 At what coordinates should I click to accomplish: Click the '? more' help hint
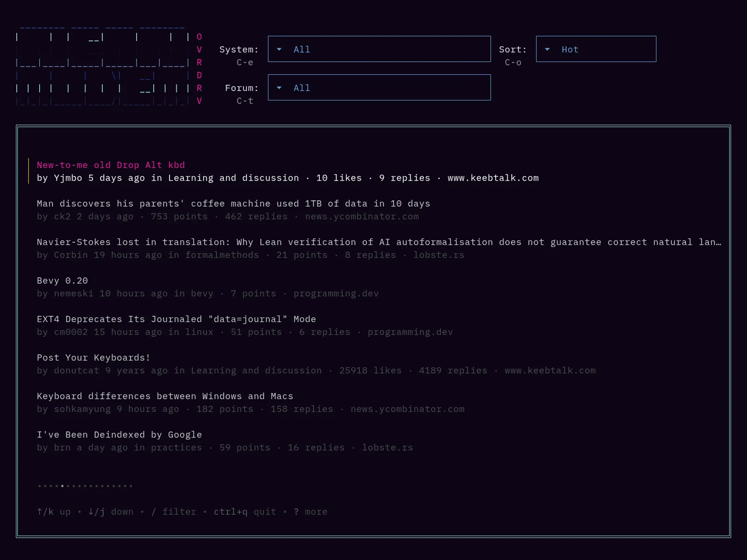[310, 512]
